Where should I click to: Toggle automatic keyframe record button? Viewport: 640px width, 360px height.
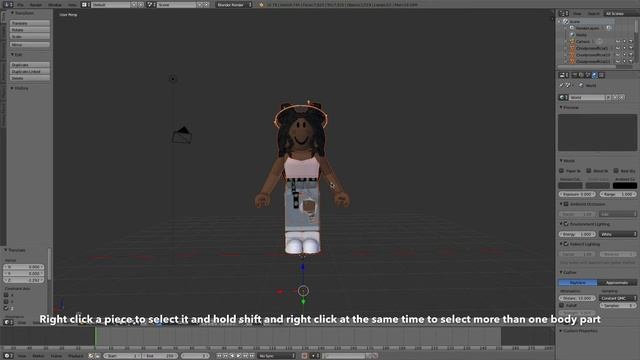point(304,356)
